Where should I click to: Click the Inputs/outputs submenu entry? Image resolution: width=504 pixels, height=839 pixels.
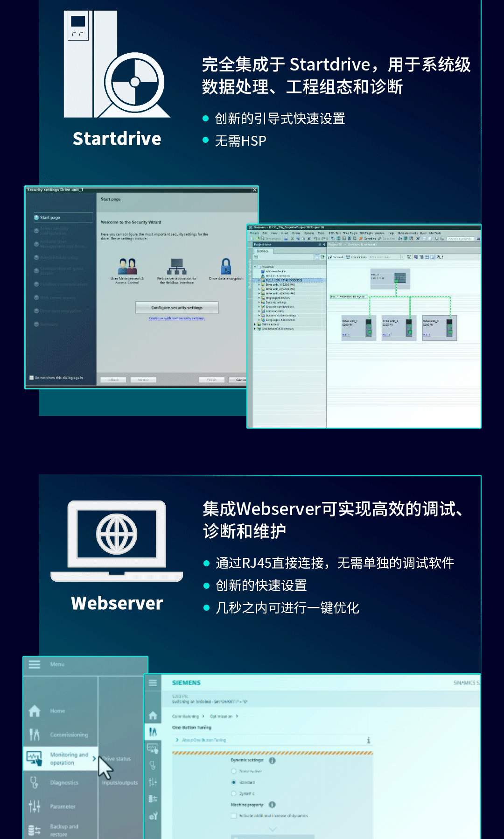tap(120, 783)
